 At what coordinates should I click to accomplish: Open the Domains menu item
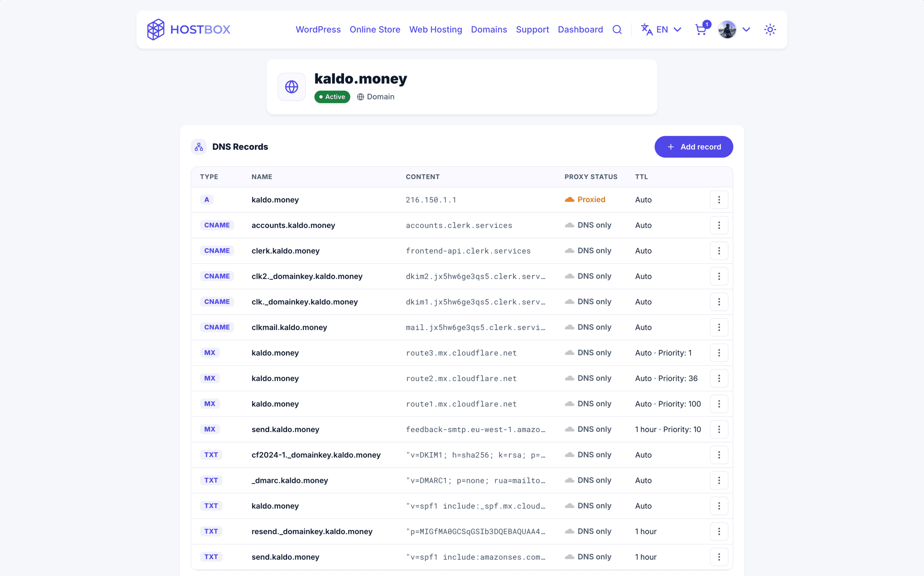coord(488,30)
